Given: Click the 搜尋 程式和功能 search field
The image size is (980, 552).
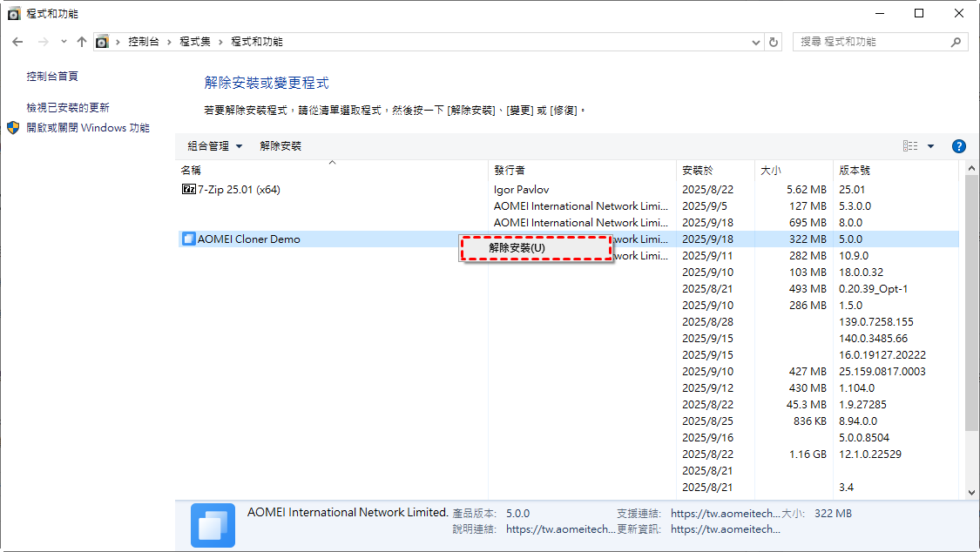Looking at the screenshot, I should pos(871,42).
